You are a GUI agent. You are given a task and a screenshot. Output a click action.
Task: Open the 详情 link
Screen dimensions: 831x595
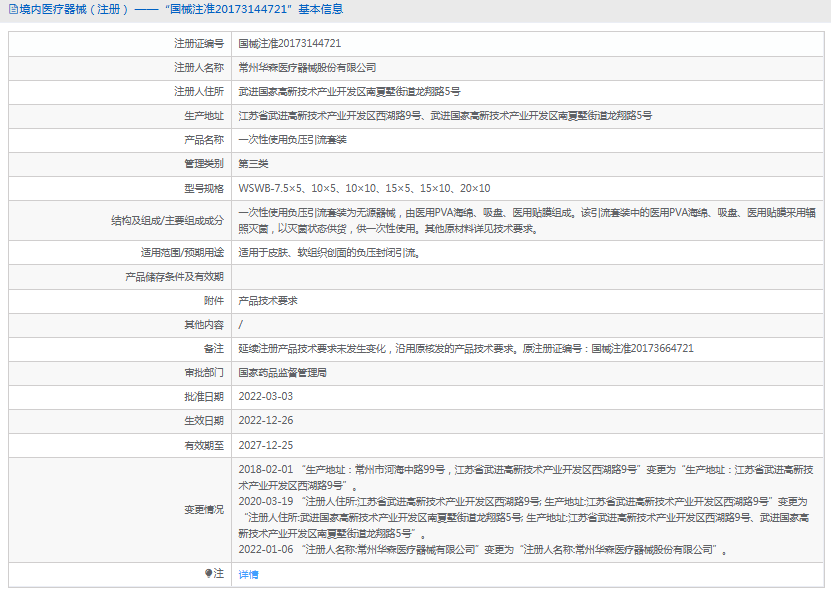[248, 574]
